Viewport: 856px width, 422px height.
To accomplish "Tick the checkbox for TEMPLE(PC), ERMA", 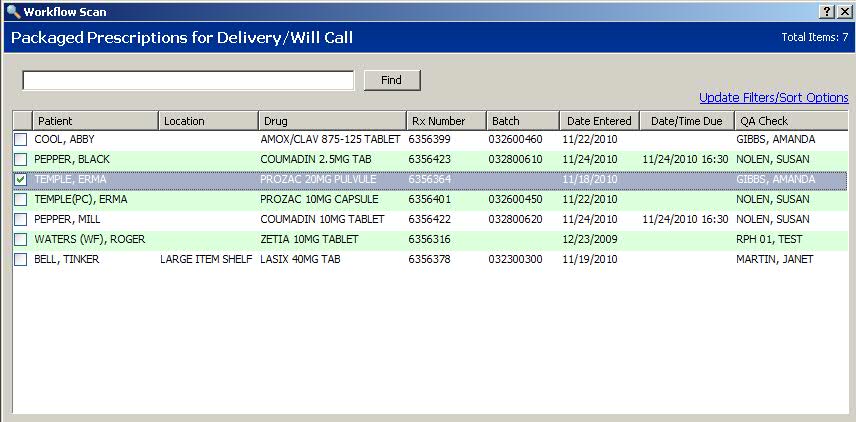I will [x=21, y=199].
